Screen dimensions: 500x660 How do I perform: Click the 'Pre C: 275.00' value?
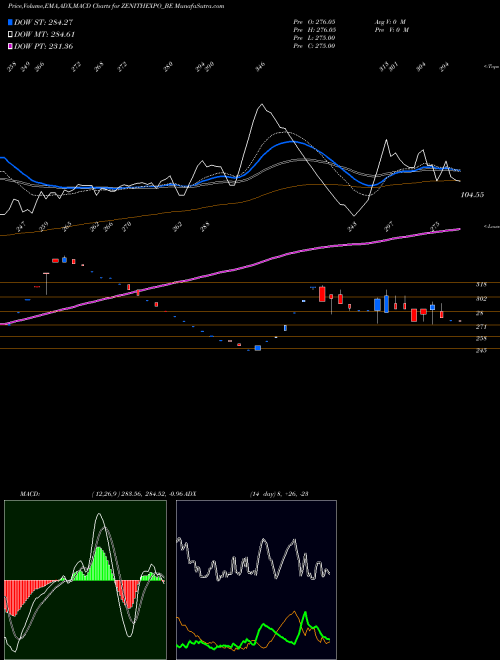[x=314, y=46]
